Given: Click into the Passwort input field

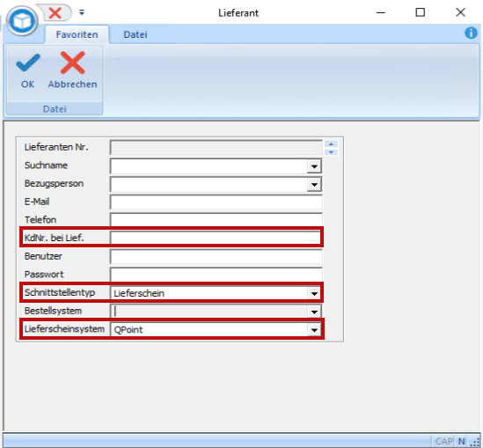Looking at the screenshot, I should coord(216,275).
